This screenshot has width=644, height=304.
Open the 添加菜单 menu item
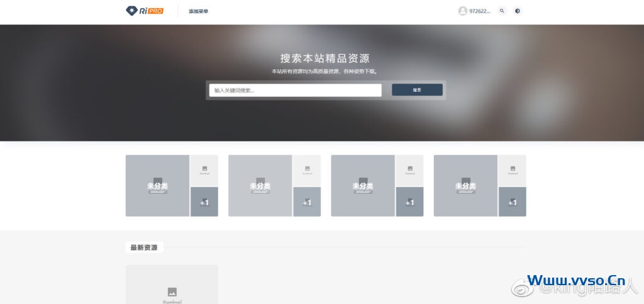coord(198,11)
